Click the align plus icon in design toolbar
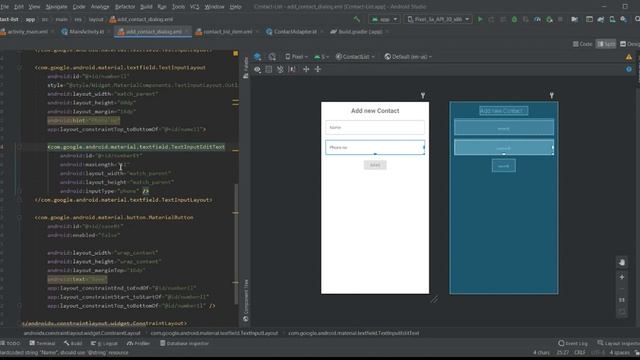The width and height of the screenshot is (640, 360). tap(318, 69)
